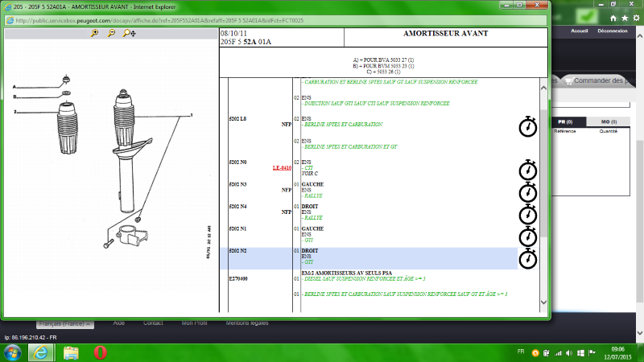Select the magnifier with move arrows tool
644x362 pixels.
129,34
